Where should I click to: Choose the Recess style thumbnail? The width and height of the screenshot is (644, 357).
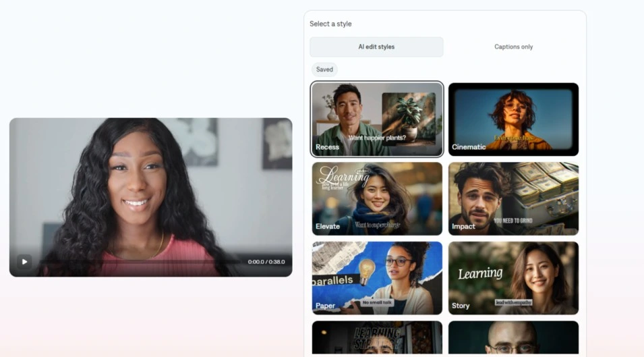377,119
